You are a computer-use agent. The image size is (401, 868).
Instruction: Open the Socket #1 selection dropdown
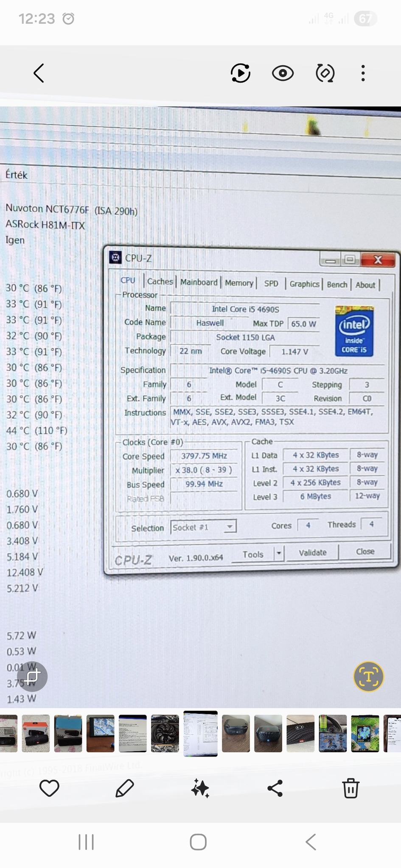(x=203, y=527)
